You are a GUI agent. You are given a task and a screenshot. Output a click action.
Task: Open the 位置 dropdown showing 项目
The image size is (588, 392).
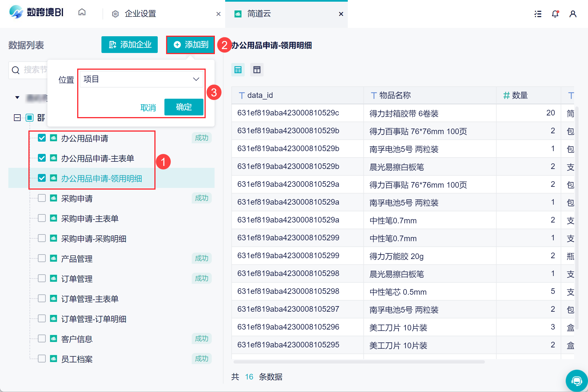141,79
